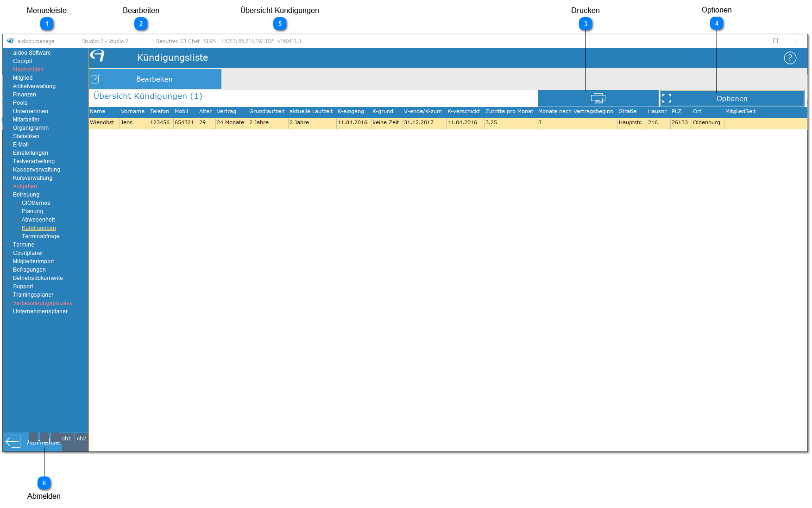Screen dimensions: 812x508
Task: Click the cb2 button
Action: [x=82, y=438]
